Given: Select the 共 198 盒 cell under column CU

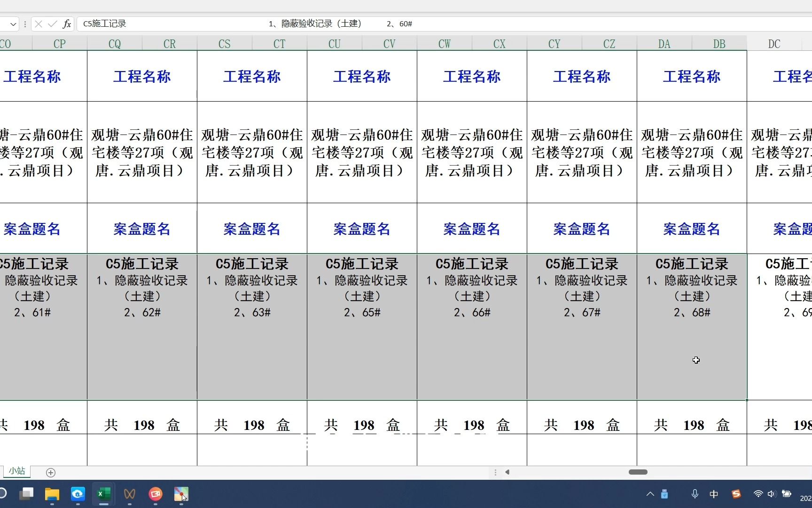Looking at the screenshot, I should (362, 417).
